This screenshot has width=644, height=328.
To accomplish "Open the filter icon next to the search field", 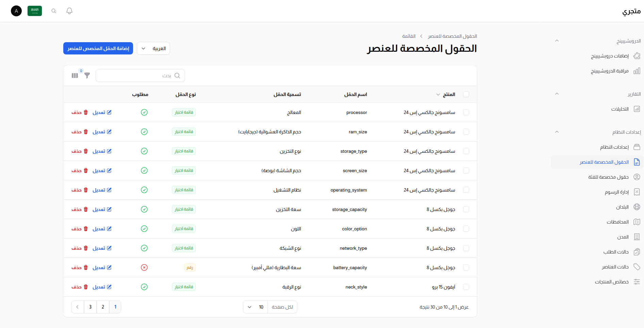I will pyautogui.click(x=87, y=76).
